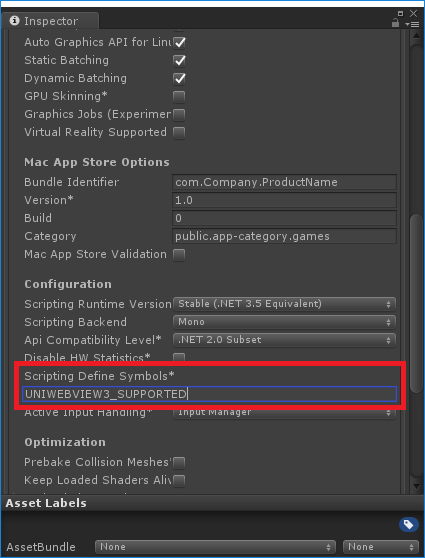Click the Asset Labels header
Viewport: 425px width, 558px height.
click(46, 503)
